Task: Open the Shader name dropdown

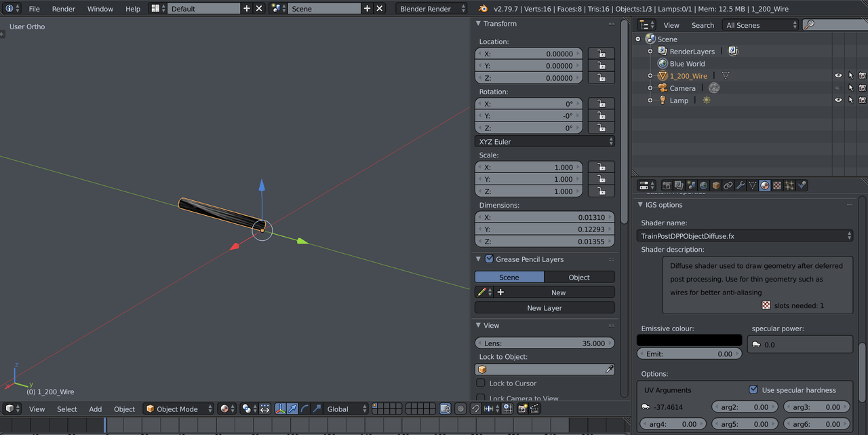Action: 746,235
